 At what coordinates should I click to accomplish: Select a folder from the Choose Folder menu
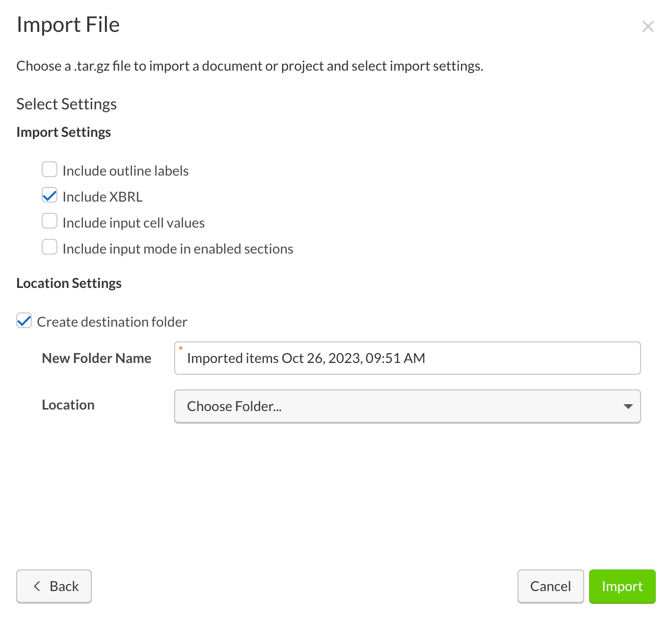pos(407,406)
